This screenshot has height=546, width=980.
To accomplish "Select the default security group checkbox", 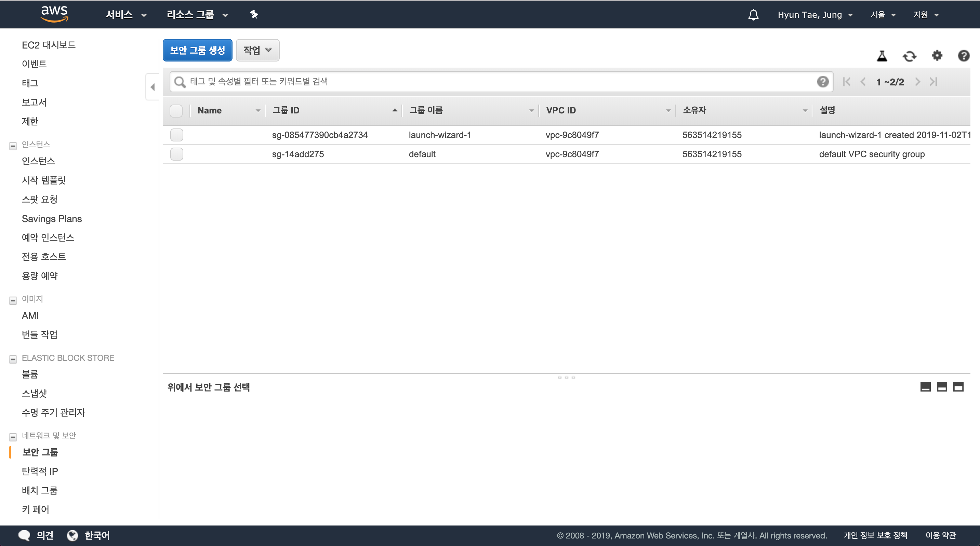I will click(x=176, y=154).
